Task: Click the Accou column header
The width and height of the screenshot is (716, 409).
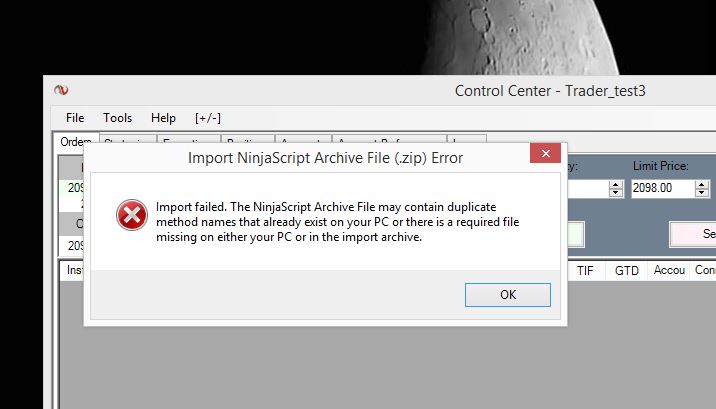Action: pyautogui.click(x=669, y=271)
